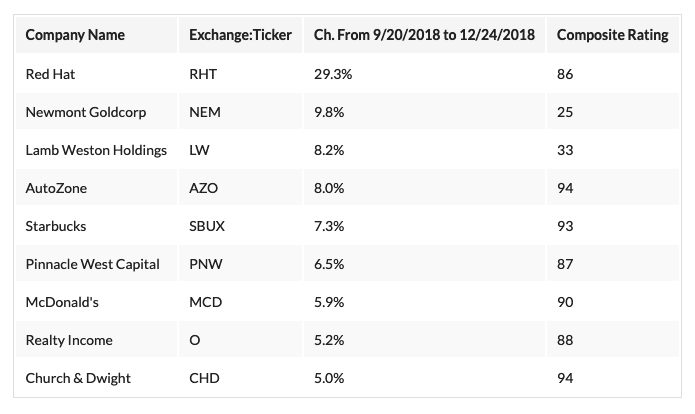The width and height of the screenshot is (695, 414).
Task: Click the Composite Rating column header
Action: [612, 35]
